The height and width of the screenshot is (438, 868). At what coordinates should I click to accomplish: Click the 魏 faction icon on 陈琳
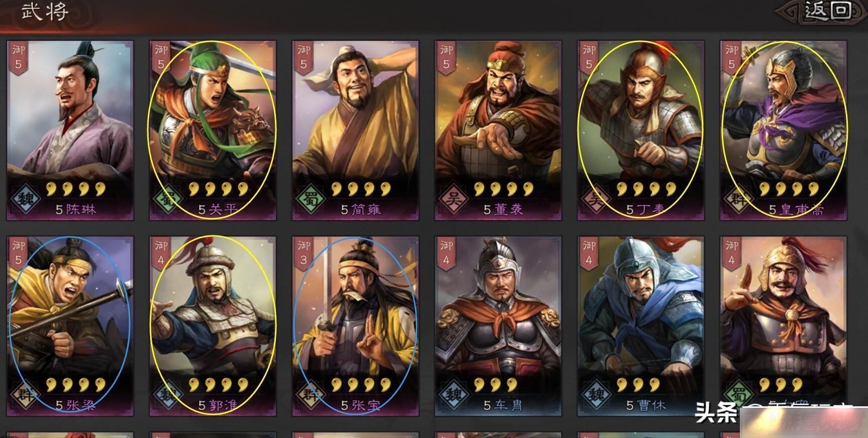(26, 199)
